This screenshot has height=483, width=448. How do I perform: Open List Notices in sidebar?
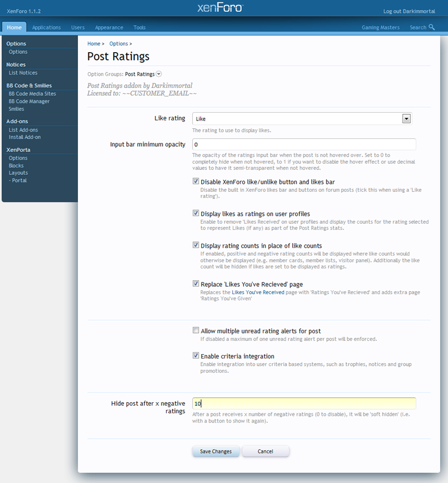coord(23,73)
